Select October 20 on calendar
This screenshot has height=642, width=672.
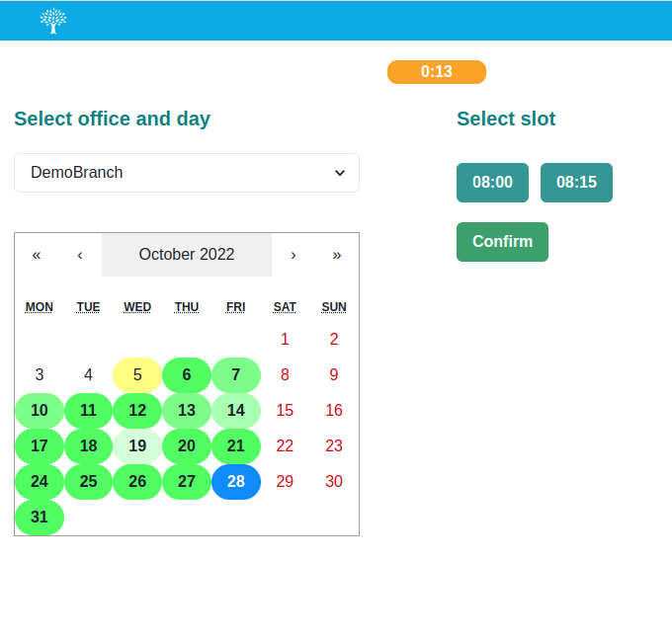[x=187, y=445]
